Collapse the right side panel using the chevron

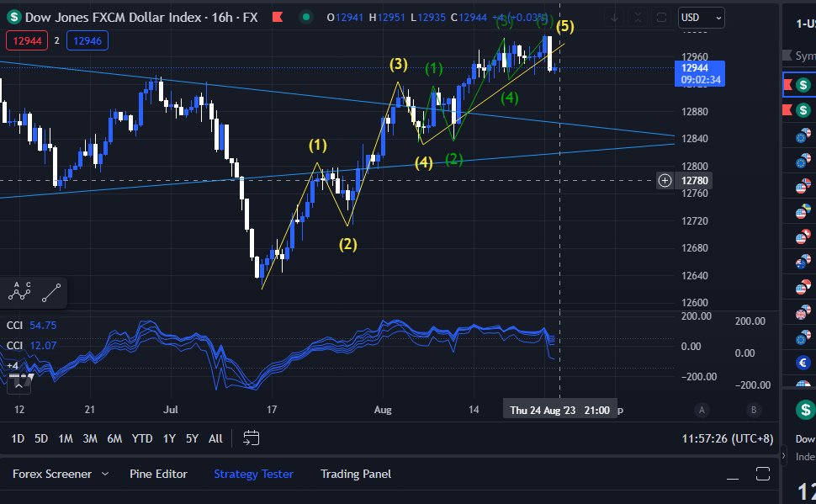[x=784, y=456]
